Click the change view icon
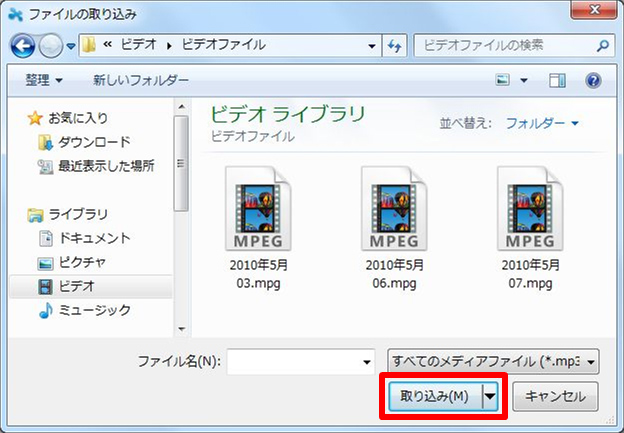Viewport: 624px width, 433px height. coord(504,80)
